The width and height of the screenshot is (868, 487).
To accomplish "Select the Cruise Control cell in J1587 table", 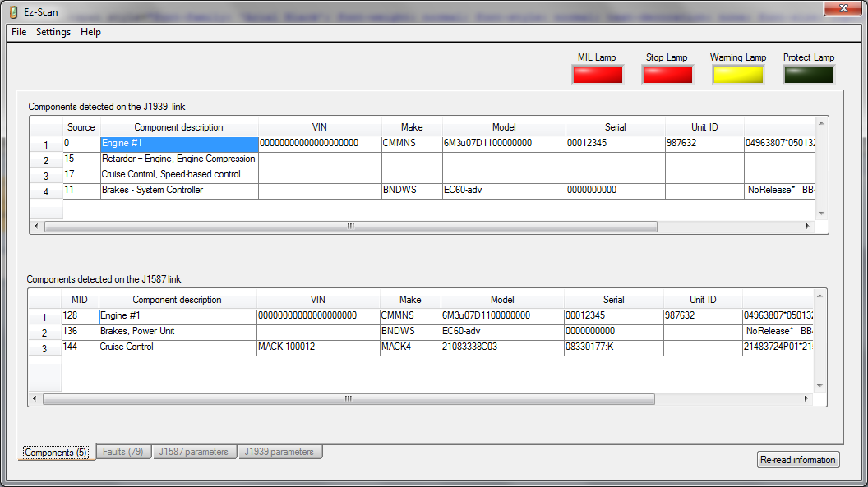I will [x=177, y=347].
